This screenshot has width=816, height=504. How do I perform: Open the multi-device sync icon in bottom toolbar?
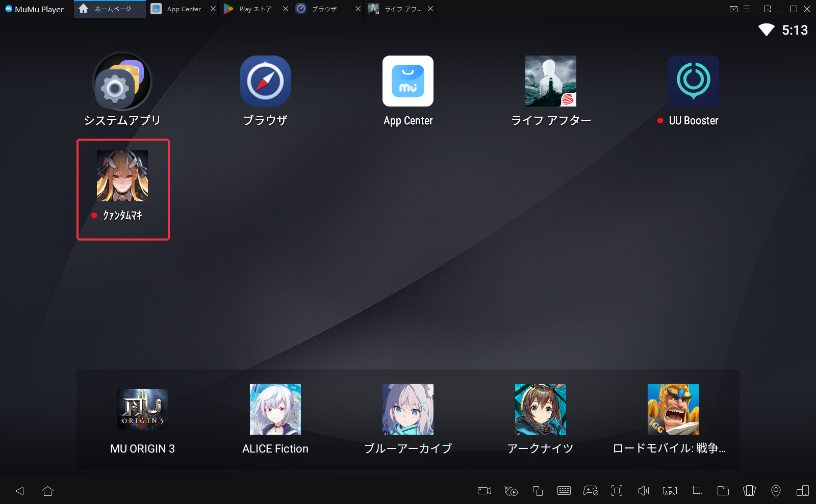803,491
